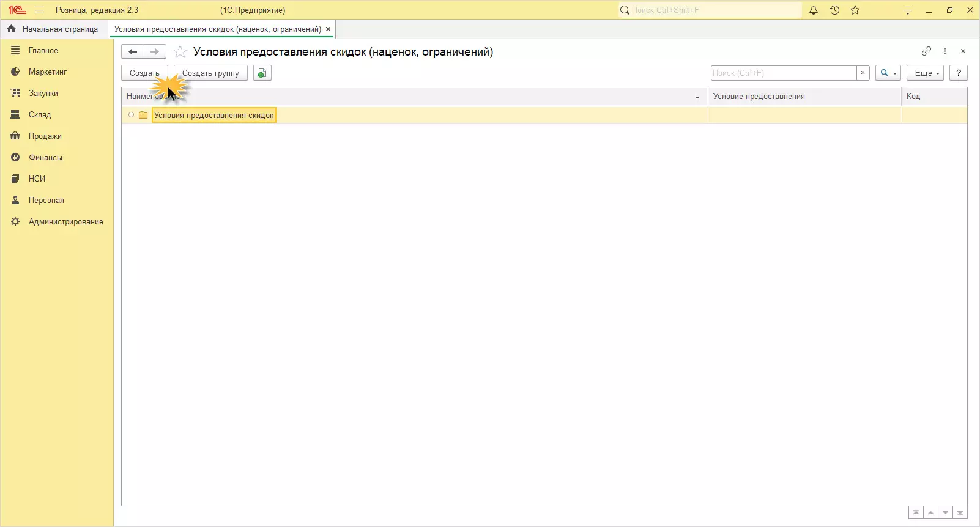Focus the global search Ctrl+Shift+F field
The height and width of the screenshot is (527, 980).
click(710, 10)
